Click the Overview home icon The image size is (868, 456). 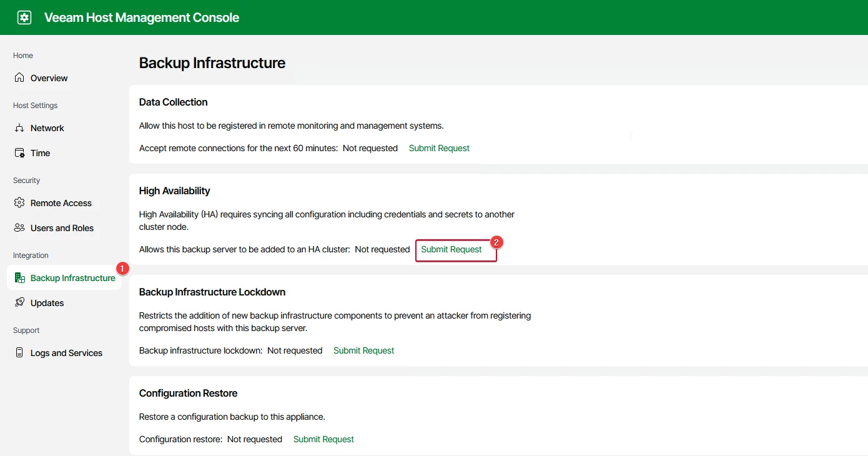(x=19, y=78)
